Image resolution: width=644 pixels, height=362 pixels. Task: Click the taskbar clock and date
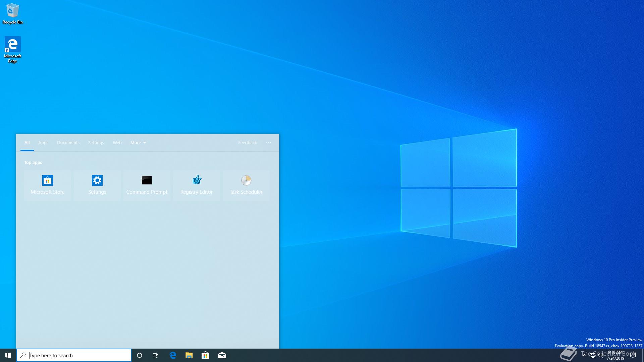(x=615, y=355)
